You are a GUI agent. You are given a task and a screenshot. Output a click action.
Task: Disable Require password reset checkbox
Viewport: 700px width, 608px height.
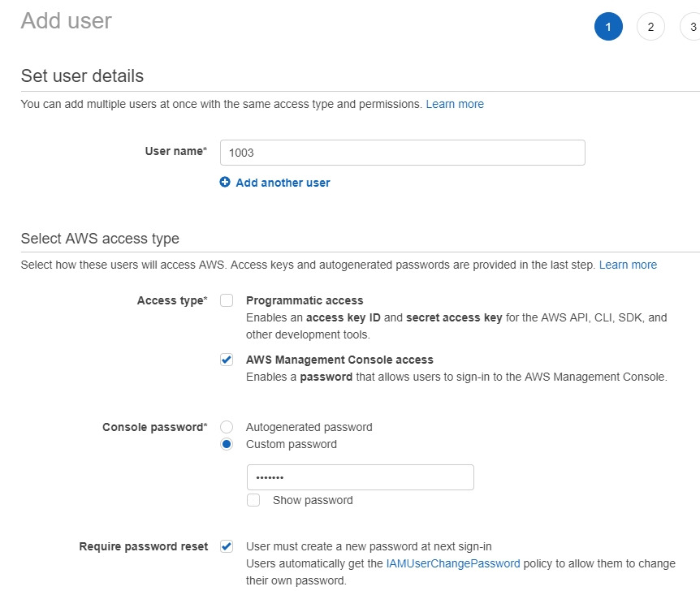click(227, 546)
